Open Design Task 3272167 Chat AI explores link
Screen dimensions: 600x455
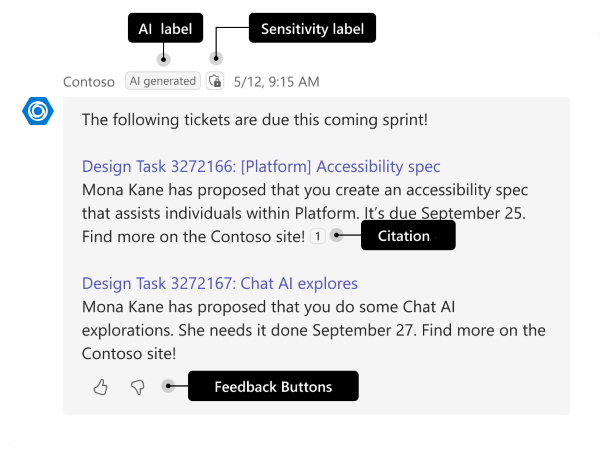click(x=220, y=283)
